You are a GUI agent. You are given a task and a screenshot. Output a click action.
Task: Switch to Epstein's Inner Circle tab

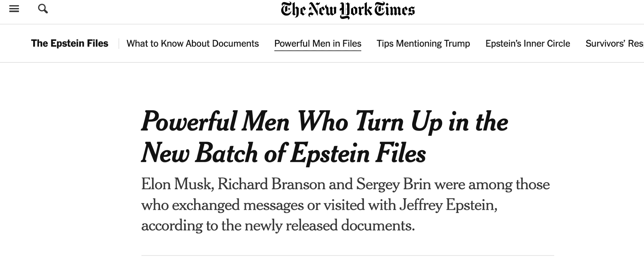click(x=528, y=43)
